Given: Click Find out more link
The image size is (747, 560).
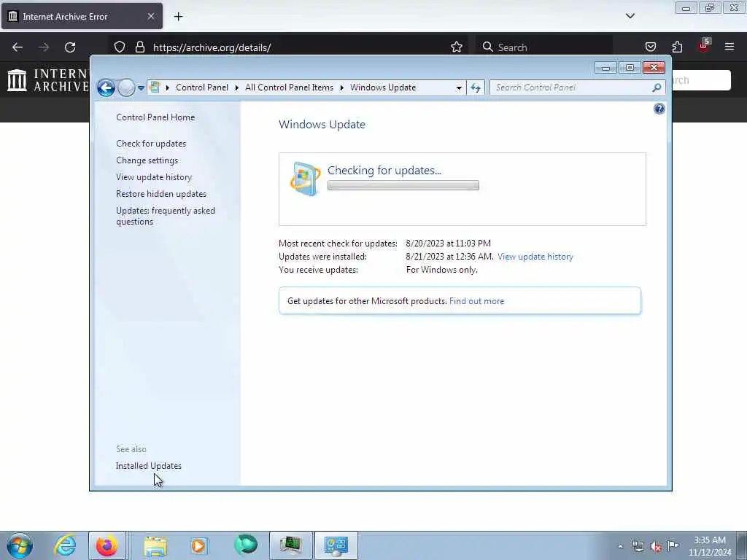Looking at the screenshot, I should tap(476, 301).
